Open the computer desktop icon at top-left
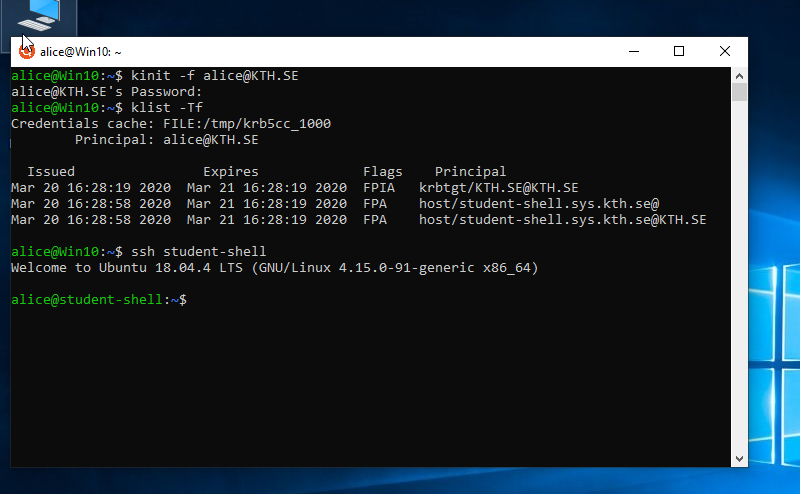800x494 pixels. tap(38, 14)
